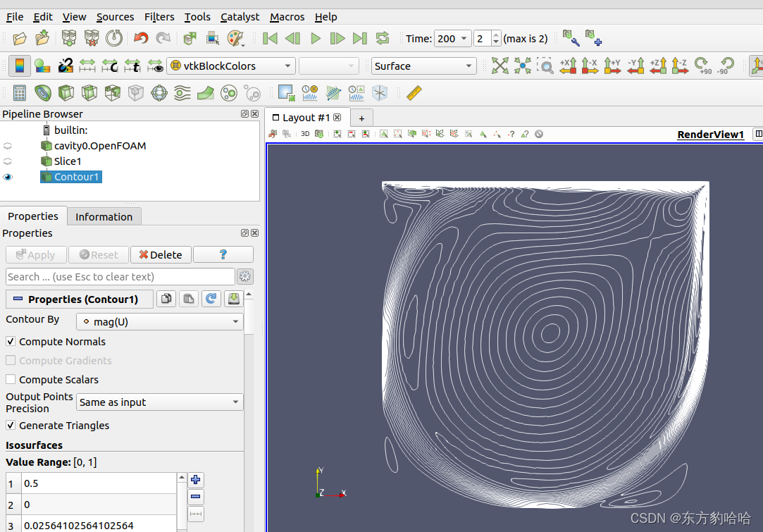Screen dimensions: 763x532
Task: Uncheck the Compute Normals checkbox
Action: point(11,342)
